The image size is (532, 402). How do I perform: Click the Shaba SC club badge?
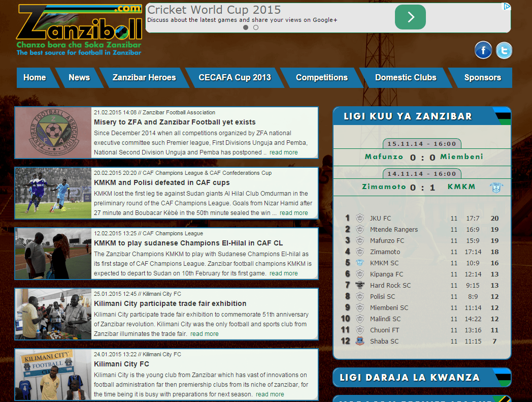(360, 341)
